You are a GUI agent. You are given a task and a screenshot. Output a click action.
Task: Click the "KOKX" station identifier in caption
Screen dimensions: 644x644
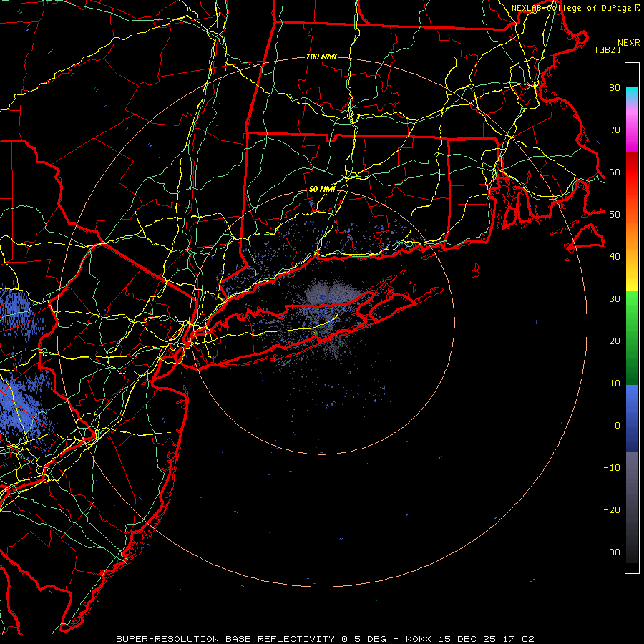point(419,639)
